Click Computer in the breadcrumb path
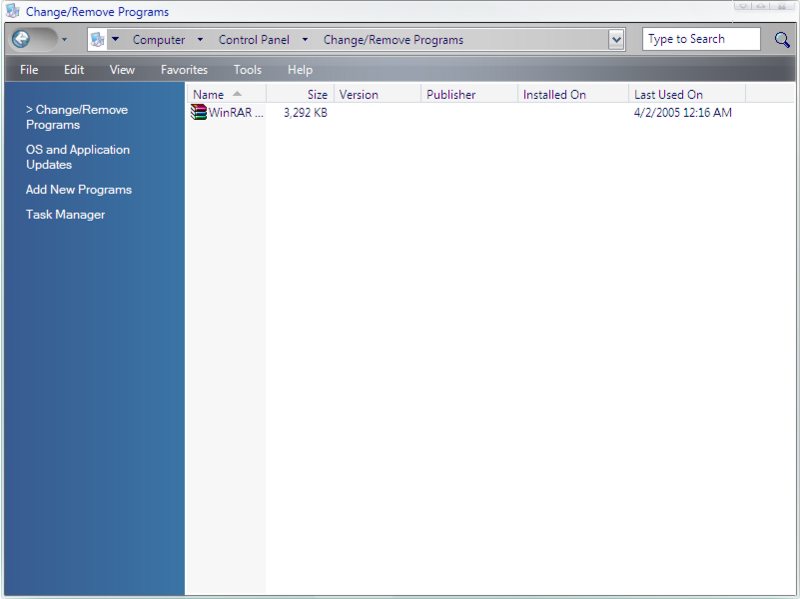The width and height of the screenshot is (800, 599). (159, 40)
